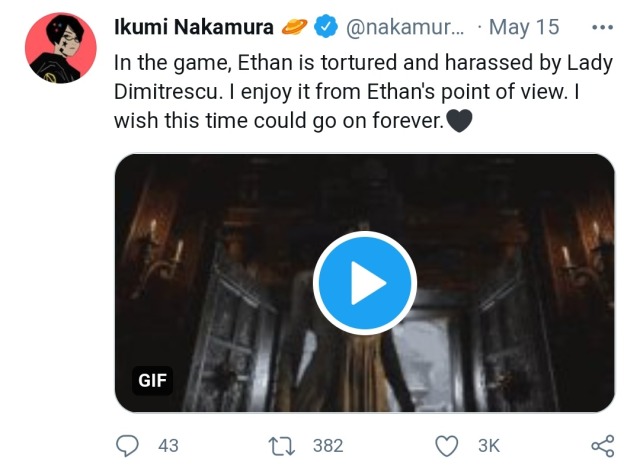The width and height of the screenshot is (640, 475).
Task: Open the share icon options
Action: pyautogui.click(x=602, y=446)
